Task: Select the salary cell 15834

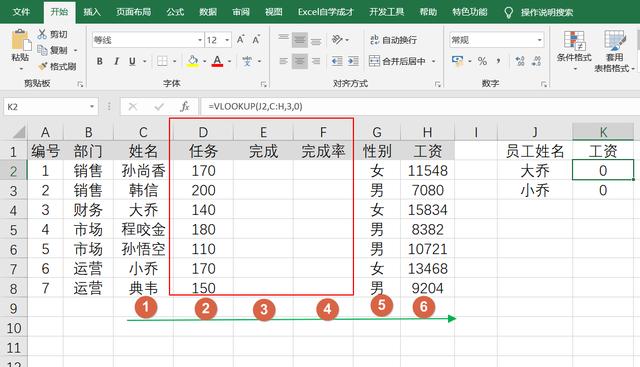Action: point(427,210)
